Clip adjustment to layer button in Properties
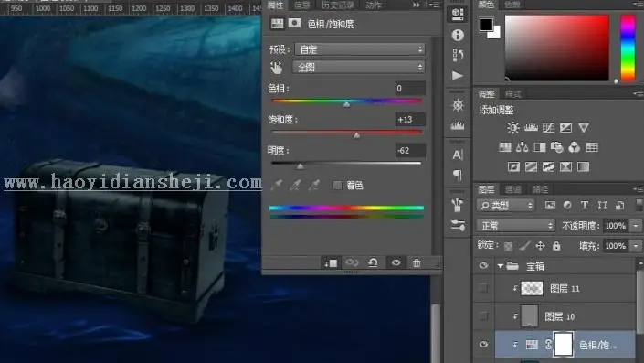644x363 pixels. (x=331, y=262)
